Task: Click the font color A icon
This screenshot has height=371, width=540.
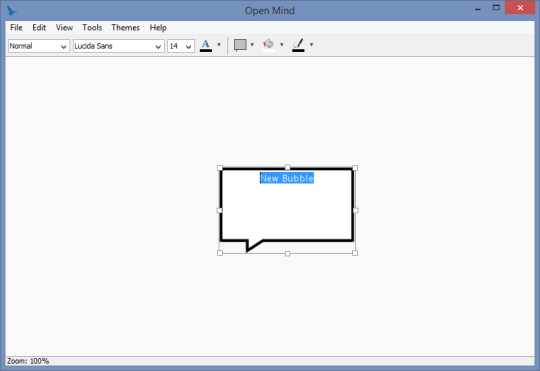Action: [x=206, y=45]
